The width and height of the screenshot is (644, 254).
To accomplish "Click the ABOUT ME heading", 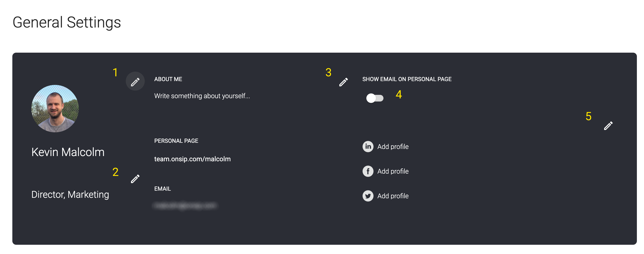I will click(168, 79).
